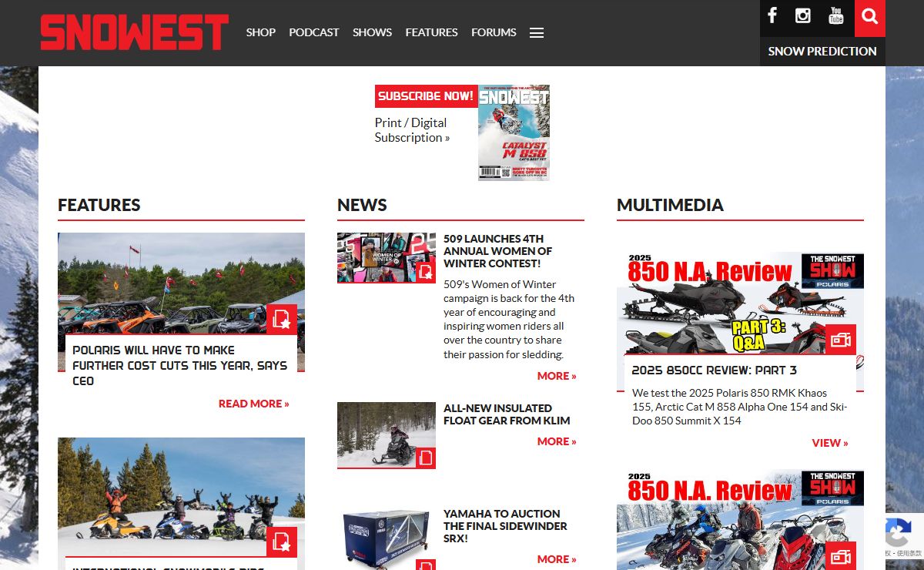Open headline 'Polaris will have to make further cost cuts'
This screenshot has height=570, width=924.
(180, 365)
